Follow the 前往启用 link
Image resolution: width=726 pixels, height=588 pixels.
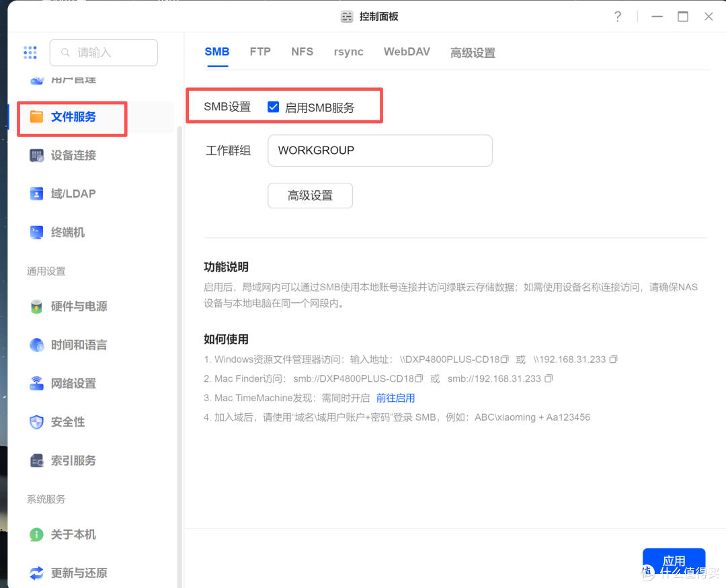point(395,398)
